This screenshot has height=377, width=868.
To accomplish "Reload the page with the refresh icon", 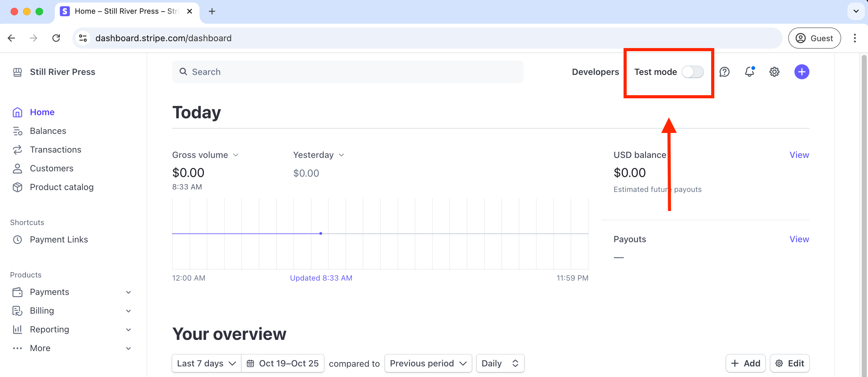I will tap(56, 38).
